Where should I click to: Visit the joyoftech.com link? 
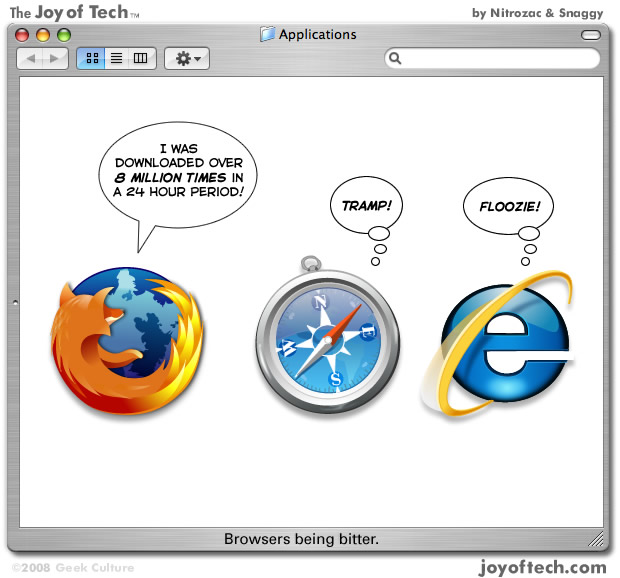pyautogui.click(x=543, y=567)
